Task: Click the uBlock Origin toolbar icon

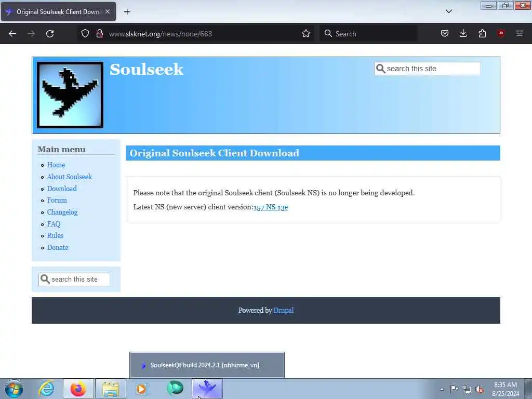Action: 501,33
